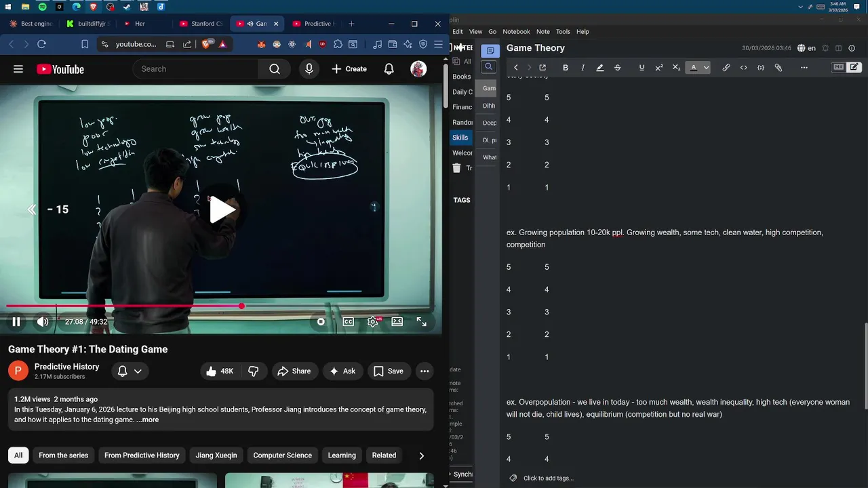The height and width of the screenshot is (488, 868).
Task: Insert inline code in Joplin note
Action: (x=744, y=68)
